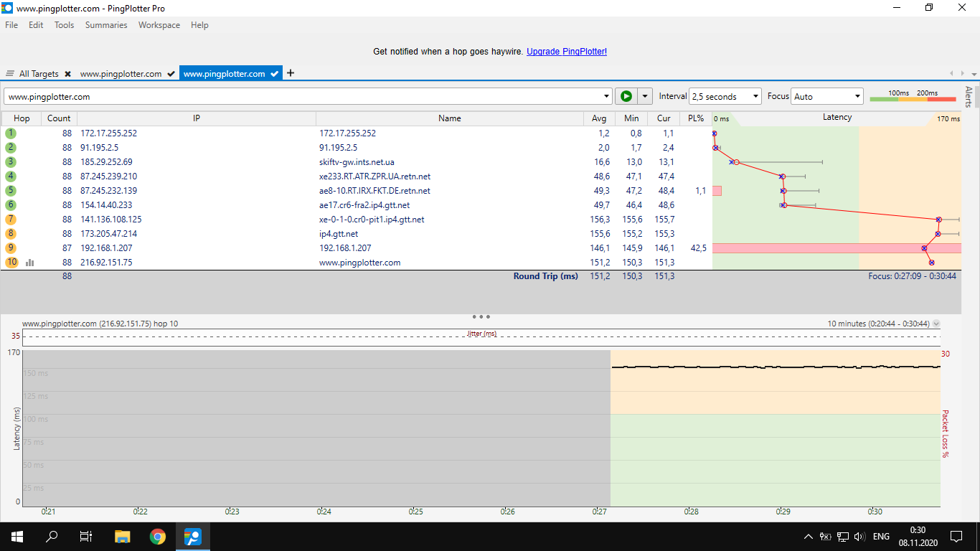Click the checkmark on the inactive pingplotter tab
980x551 pixels.
click(x=171, y=74)
